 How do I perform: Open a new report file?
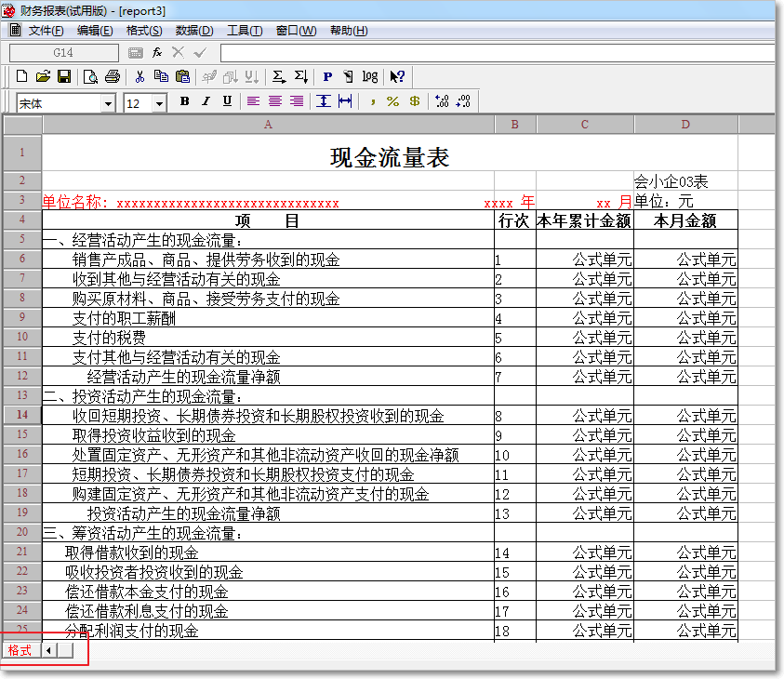(x=22, y=76)
